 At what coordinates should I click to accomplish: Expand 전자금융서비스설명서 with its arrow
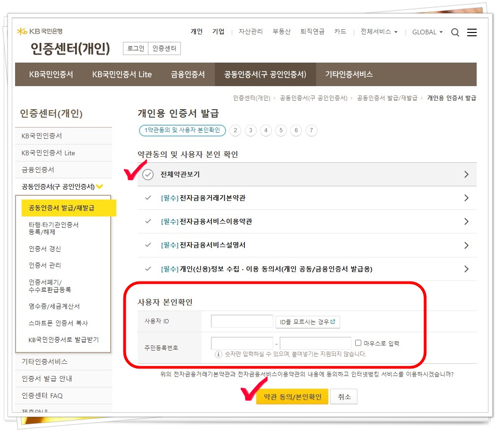coord(466,245)
